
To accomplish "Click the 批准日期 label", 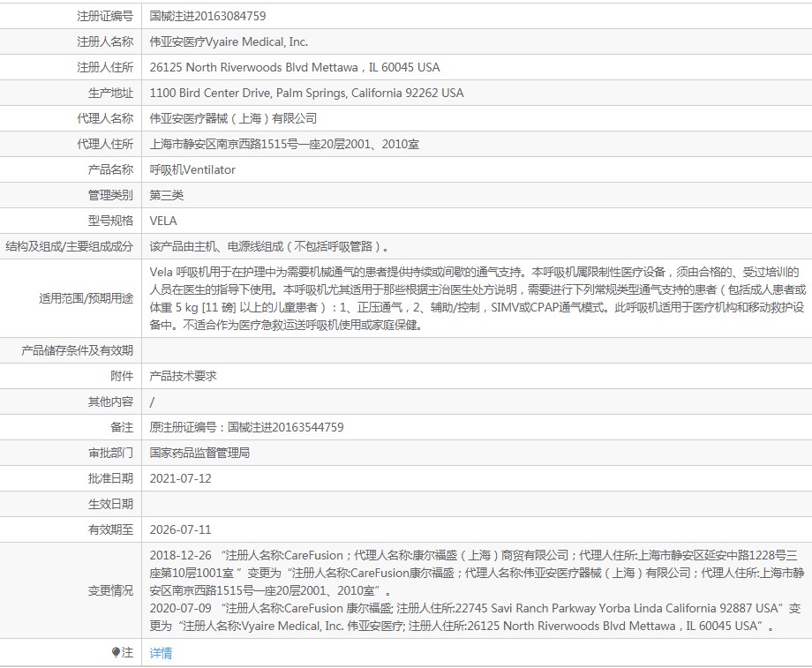I will coord(110,478).
